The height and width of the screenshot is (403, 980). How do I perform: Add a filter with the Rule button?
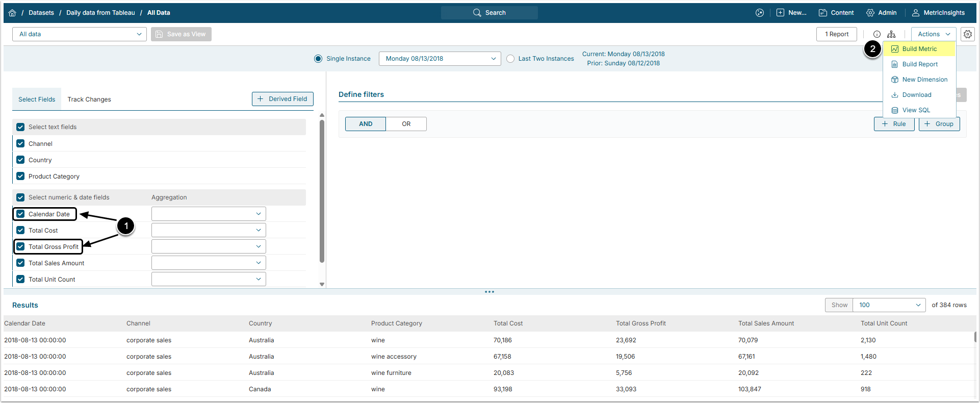point(894,124)
